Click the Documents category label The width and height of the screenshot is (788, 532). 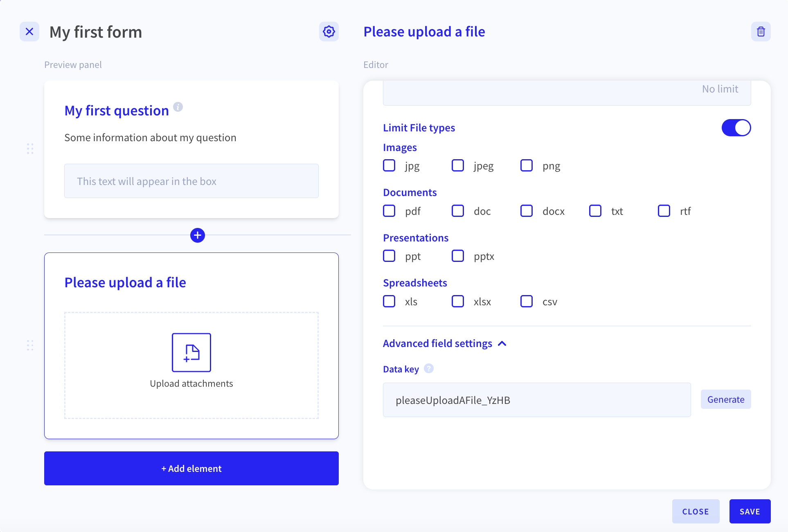(x=410, y=192)
